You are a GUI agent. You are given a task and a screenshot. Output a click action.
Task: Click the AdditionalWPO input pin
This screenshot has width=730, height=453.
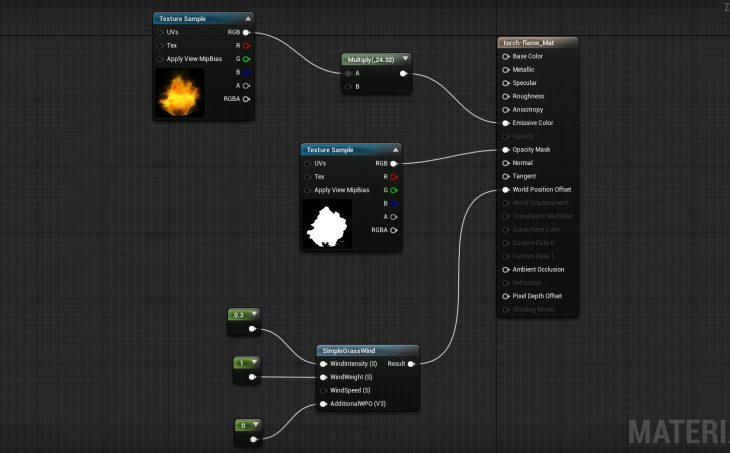324,404
